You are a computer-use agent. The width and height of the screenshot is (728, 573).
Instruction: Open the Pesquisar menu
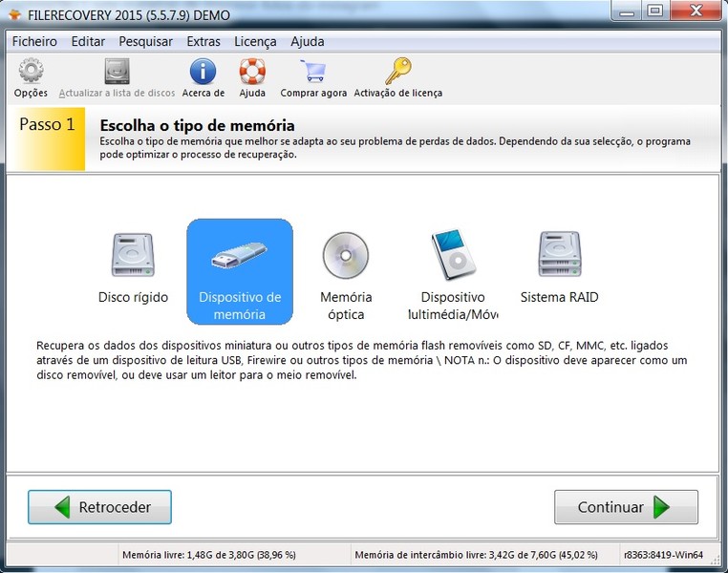point(145,41)
